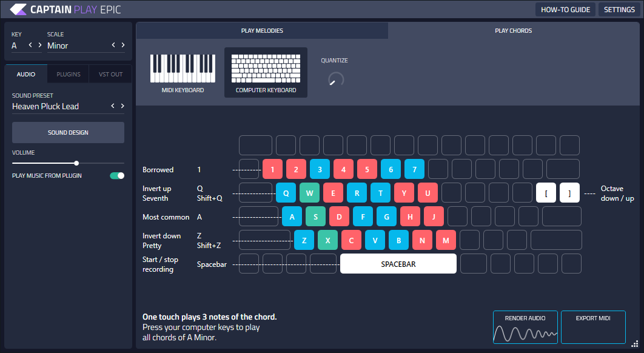Screen dimensions: 644x353
Task: Click the red number 1 borrowed chord key
Action: pyautogui.click(x=273, y=169)
